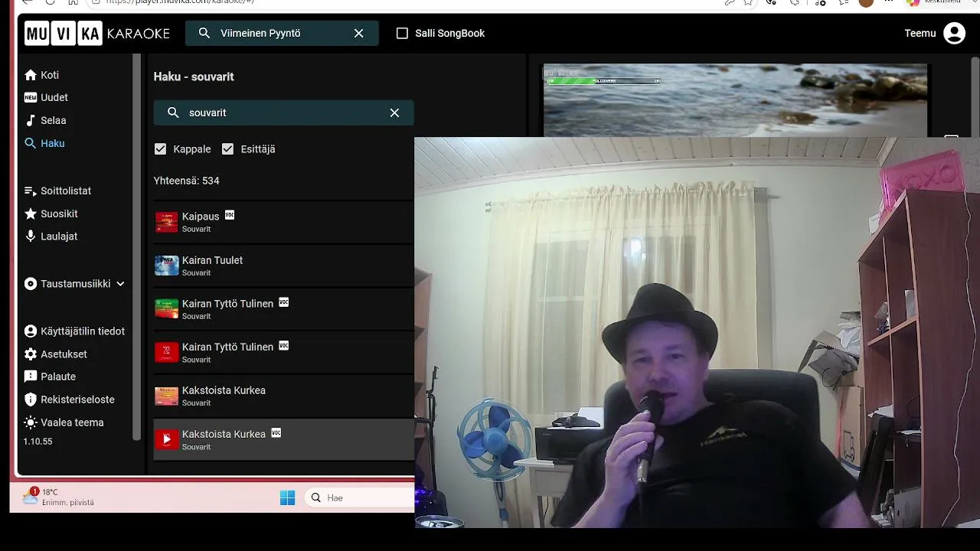The image size is (980, 551).
Task: Click the magnifier beside souvarit
Action: pos(173,112)
